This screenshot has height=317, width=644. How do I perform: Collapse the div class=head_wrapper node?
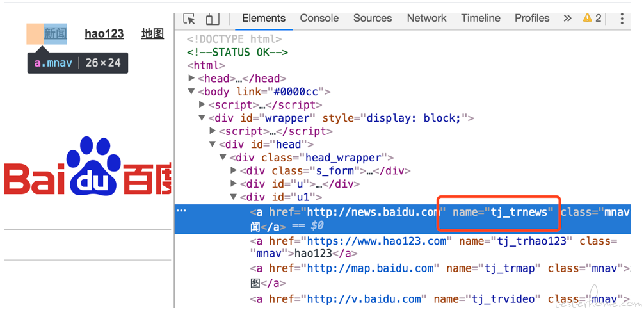[223, 158]
